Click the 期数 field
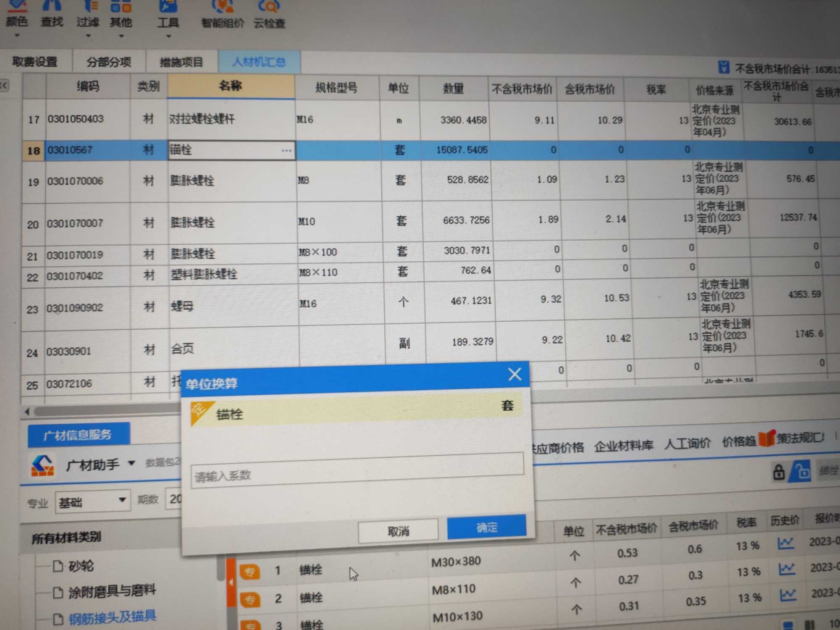 point(174,499)
